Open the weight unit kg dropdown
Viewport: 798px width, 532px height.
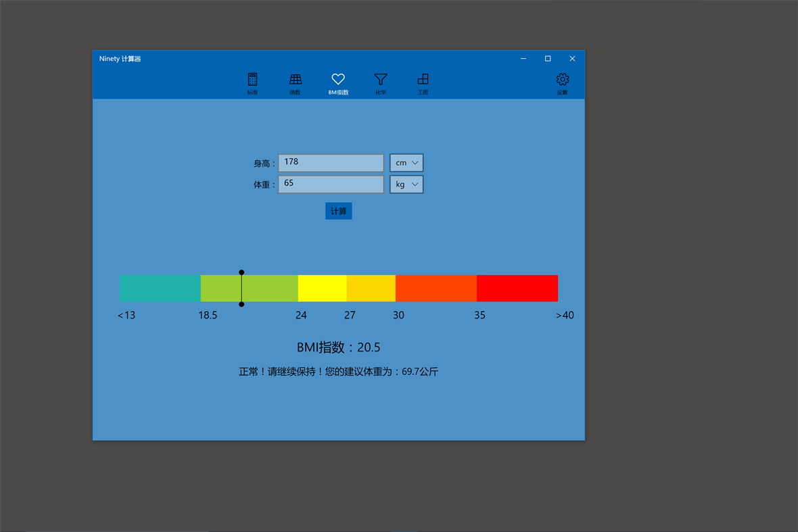406,184
